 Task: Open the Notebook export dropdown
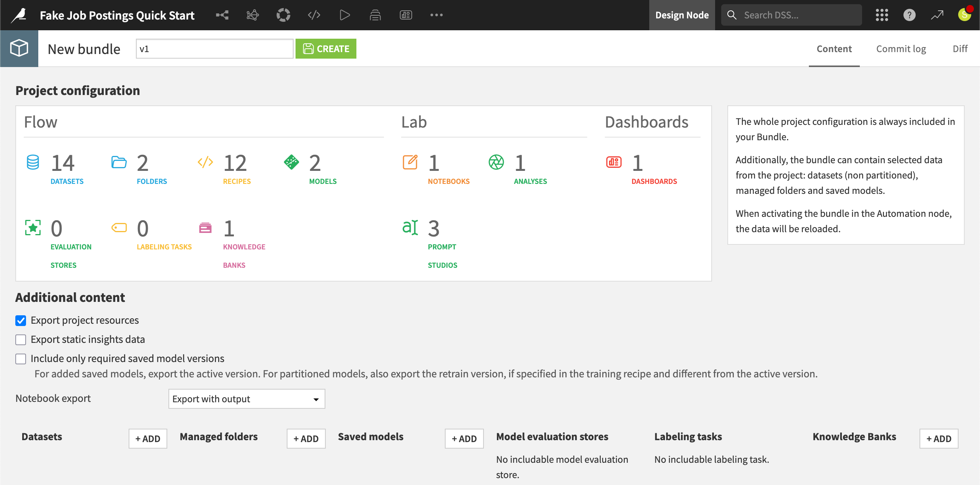(247, 399)
